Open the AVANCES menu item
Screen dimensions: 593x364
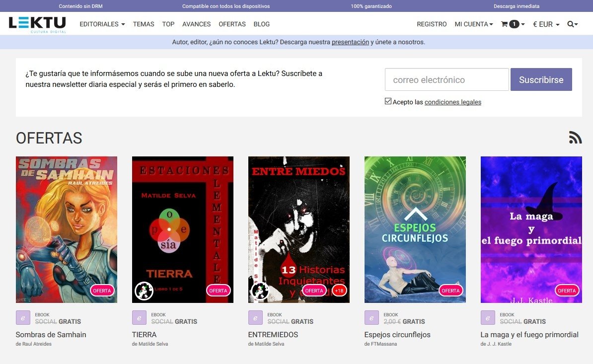(x=196, y=24)
